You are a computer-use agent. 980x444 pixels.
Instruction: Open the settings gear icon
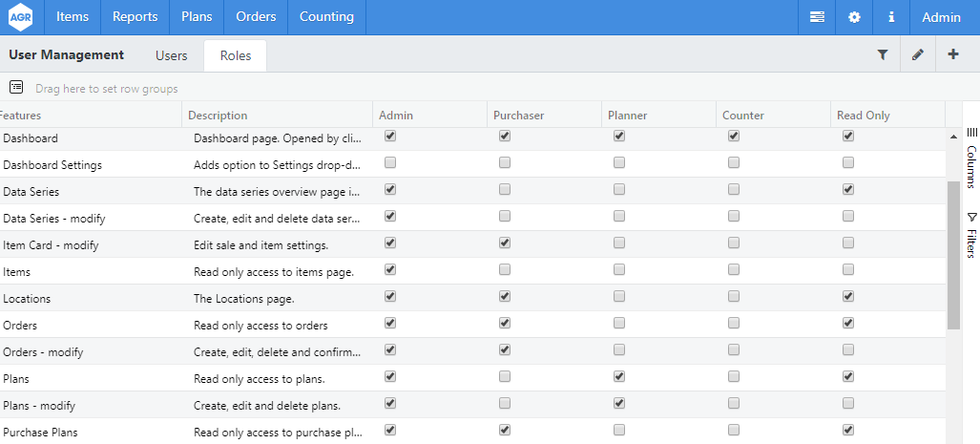point(854,17)
